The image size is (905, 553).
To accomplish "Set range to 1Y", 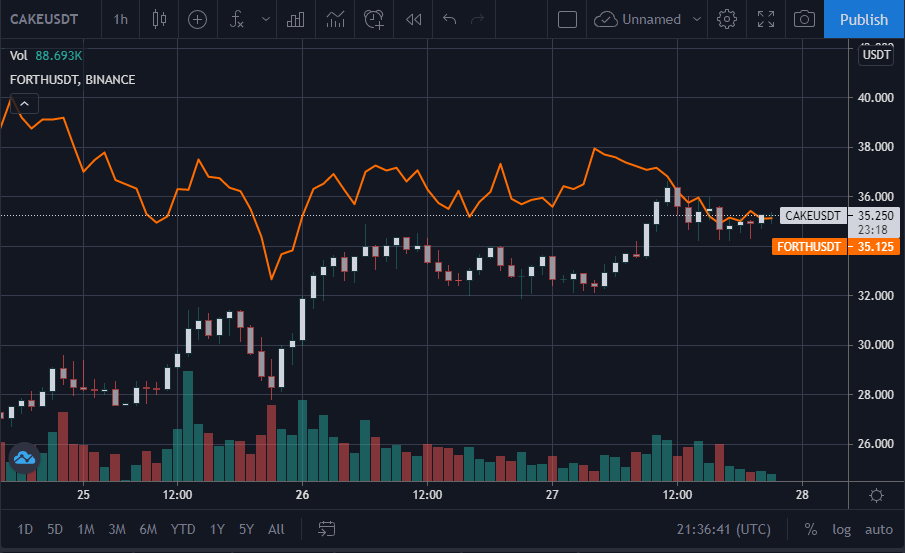I will click(217, 529).
